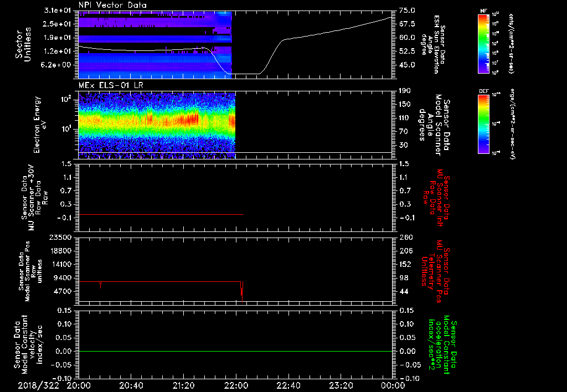Viewport: 567px width, 392px height.
Task: Click the '3.1e+01' sector tick label
Action: (58, 11)
